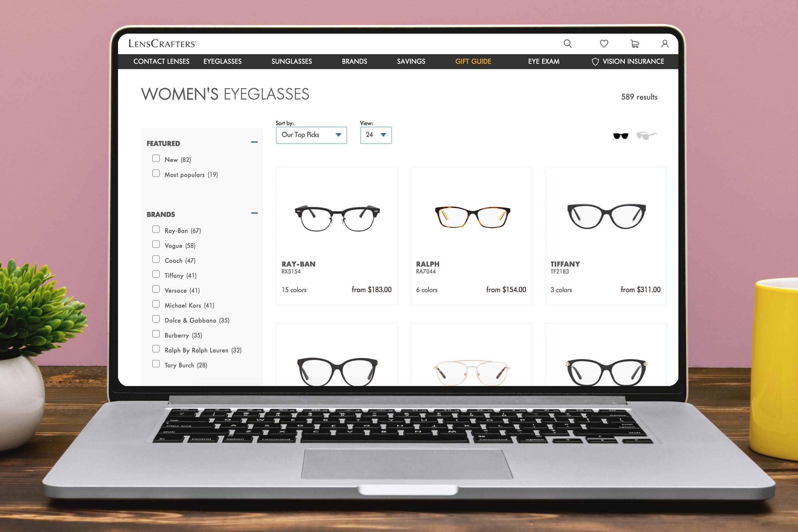Screen dimensions: 798x532
Task: Click the Featured section collapse minus icon
Action: (x=254, y=143)
